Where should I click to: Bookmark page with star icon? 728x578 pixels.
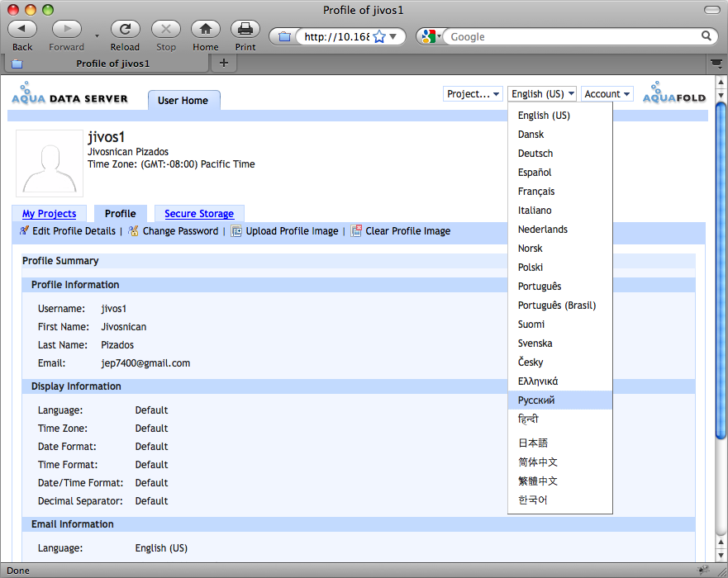click(379, 36)
